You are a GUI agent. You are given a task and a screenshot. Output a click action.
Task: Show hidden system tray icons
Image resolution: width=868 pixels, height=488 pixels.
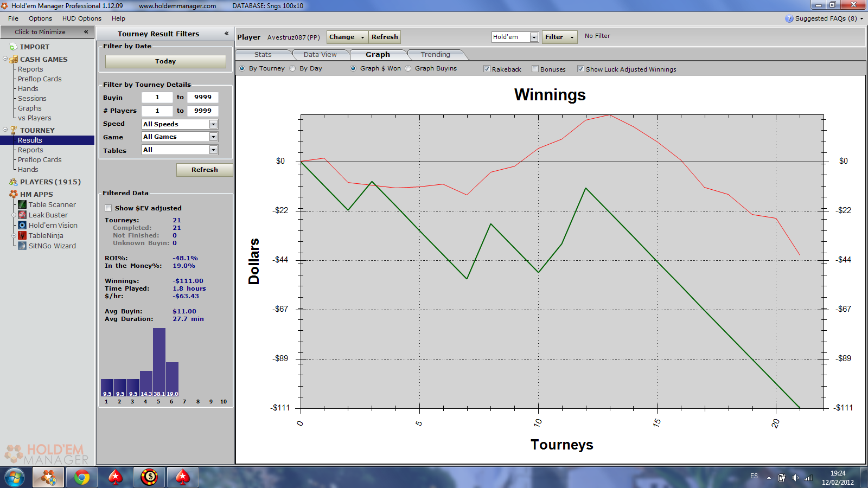point(769,478)
